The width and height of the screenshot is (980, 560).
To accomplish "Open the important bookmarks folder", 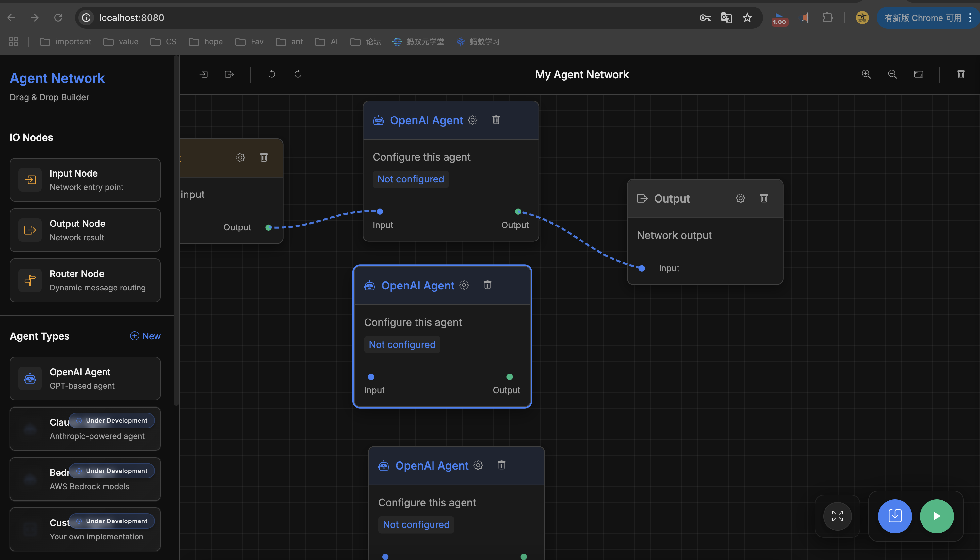I will point(66,41).
